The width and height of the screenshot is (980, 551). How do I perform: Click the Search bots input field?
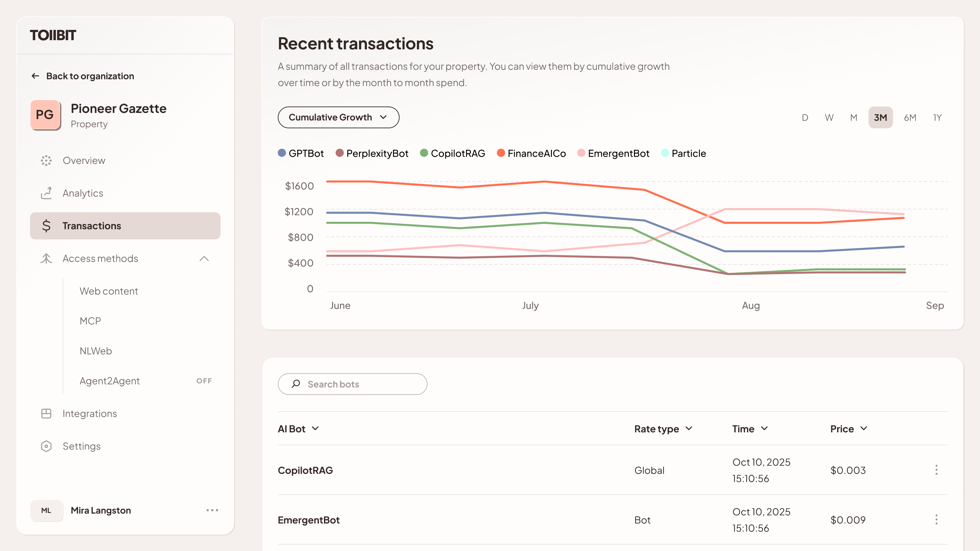coord(352,384)
